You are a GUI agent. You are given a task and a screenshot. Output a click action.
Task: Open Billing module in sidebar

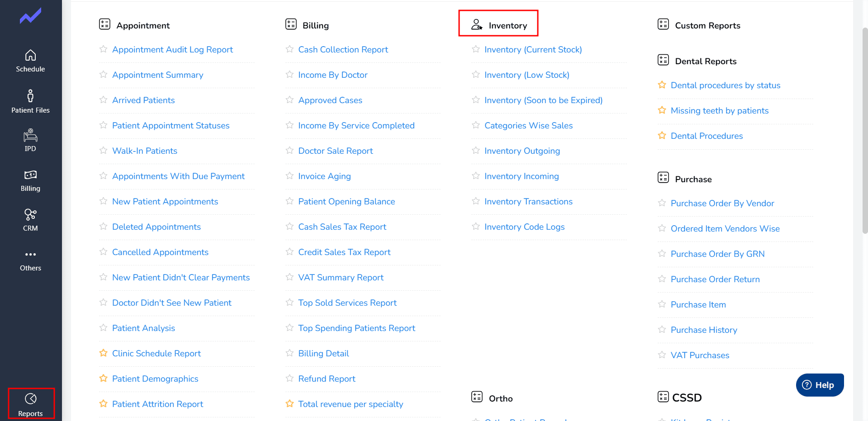tap(30, 180)
